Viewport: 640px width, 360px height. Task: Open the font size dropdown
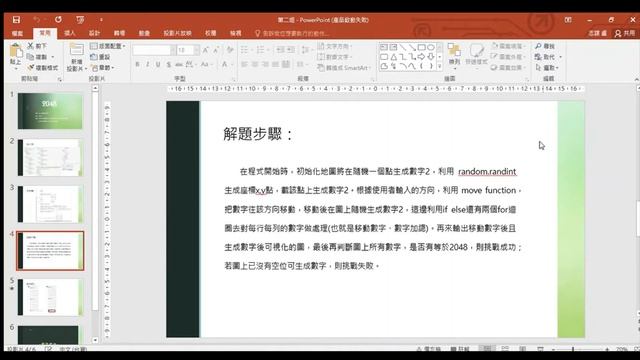[x=197, y=50]
